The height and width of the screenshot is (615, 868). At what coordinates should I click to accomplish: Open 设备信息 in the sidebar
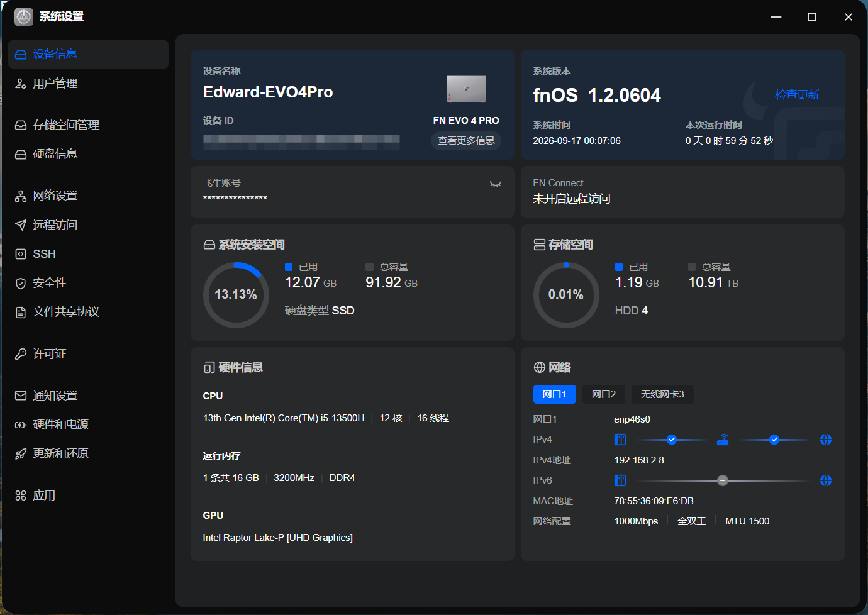point(88,54)
